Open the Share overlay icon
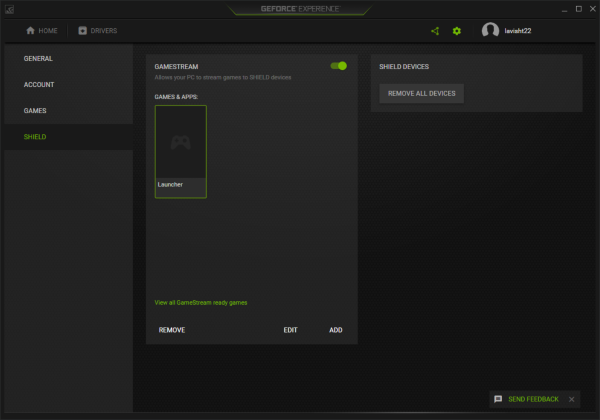 [435, 31]
